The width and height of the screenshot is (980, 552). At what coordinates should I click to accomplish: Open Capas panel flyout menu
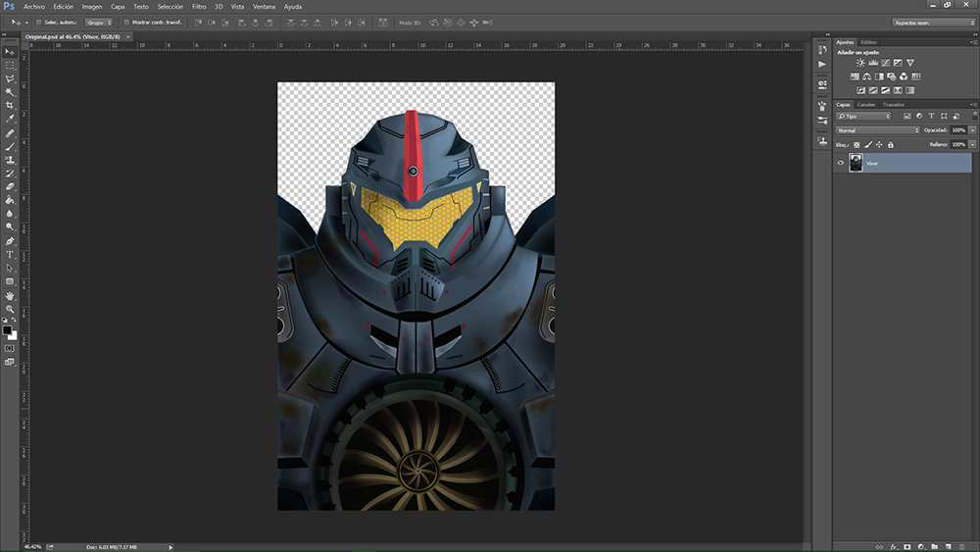click(x=974, y=104)
